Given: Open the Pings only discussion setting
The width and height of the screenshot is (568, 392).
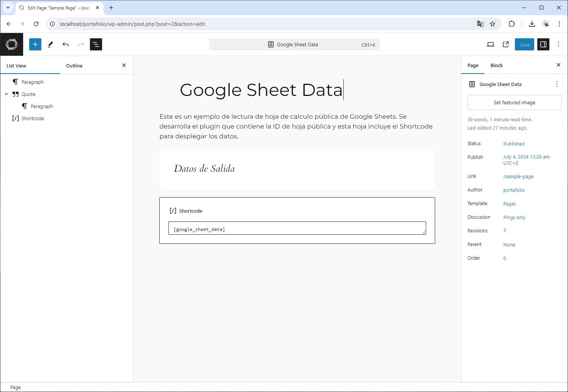Looking at the screenshot, I should coord(515,217).
